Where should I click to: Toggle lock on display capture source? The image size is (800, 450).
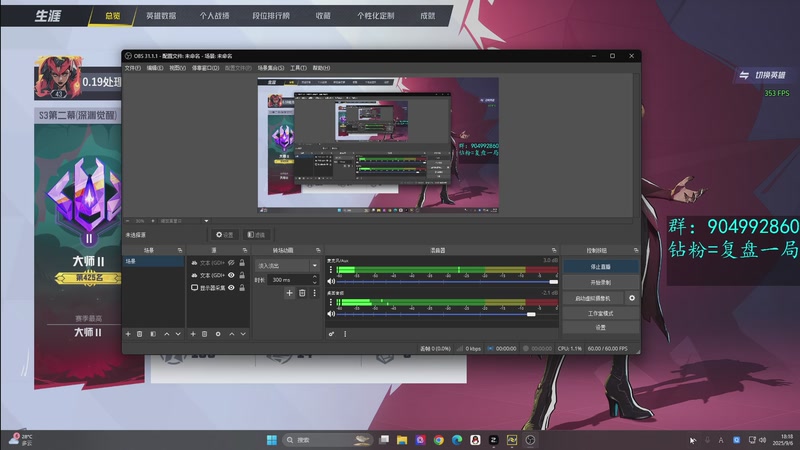coord(242,288)
